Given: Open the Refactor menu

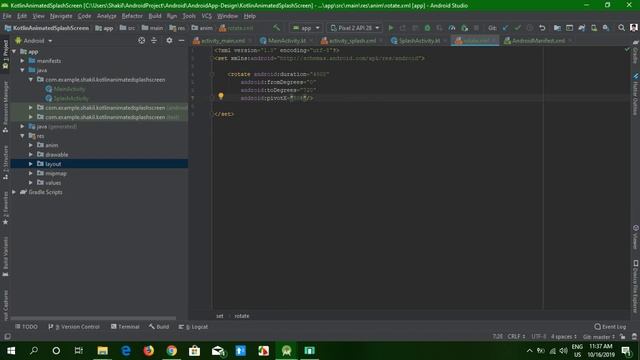Looking at the screenshot, I should coord(132,16).
